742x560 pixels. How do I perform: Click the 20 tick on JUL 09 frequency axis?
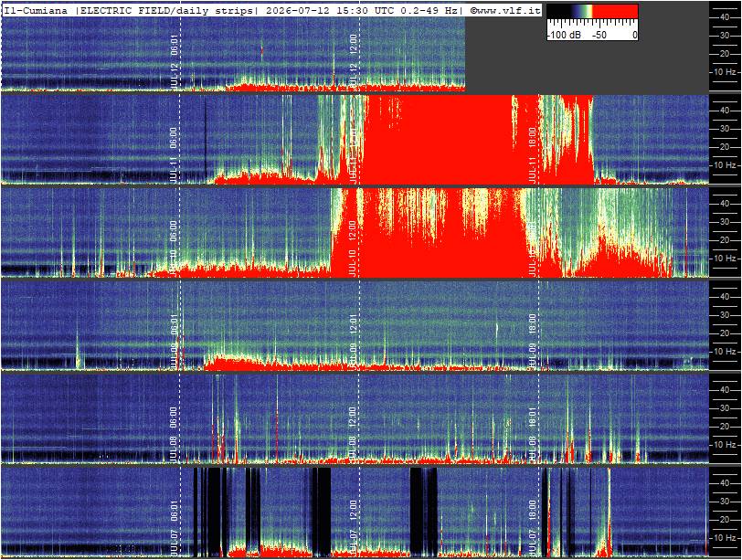point(724,333)
